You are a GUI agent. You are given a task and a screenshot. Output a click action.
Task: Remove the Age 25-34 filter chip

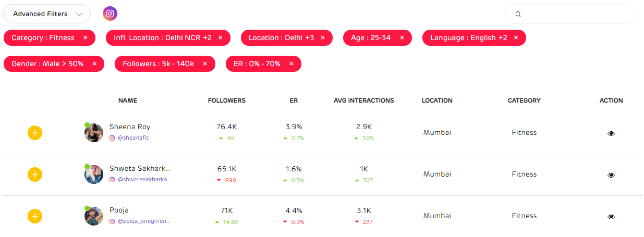[402, 38]
